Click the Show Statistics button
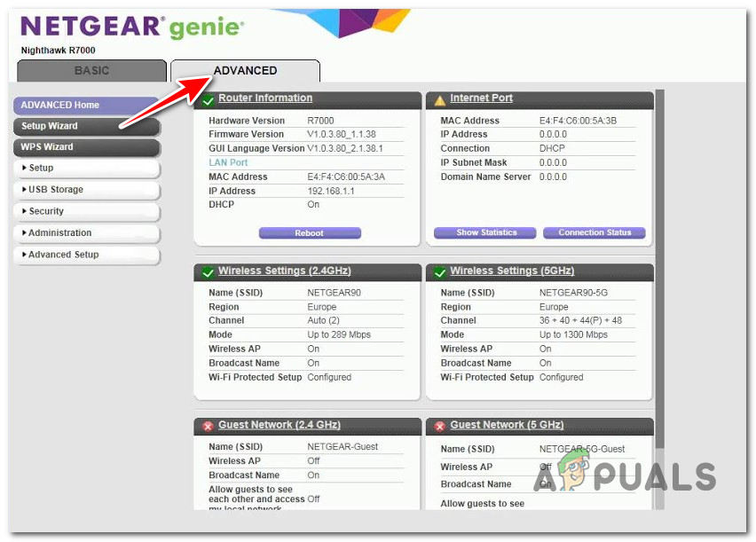 click(484, 232)
